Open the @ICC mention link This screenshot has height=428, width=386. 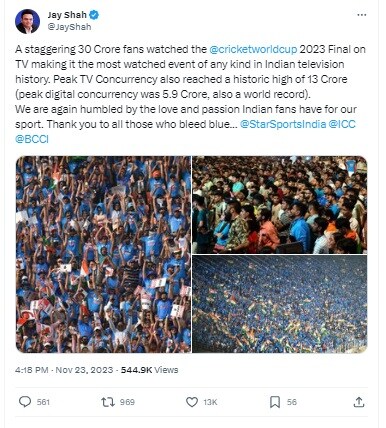(x=342, y=124)
